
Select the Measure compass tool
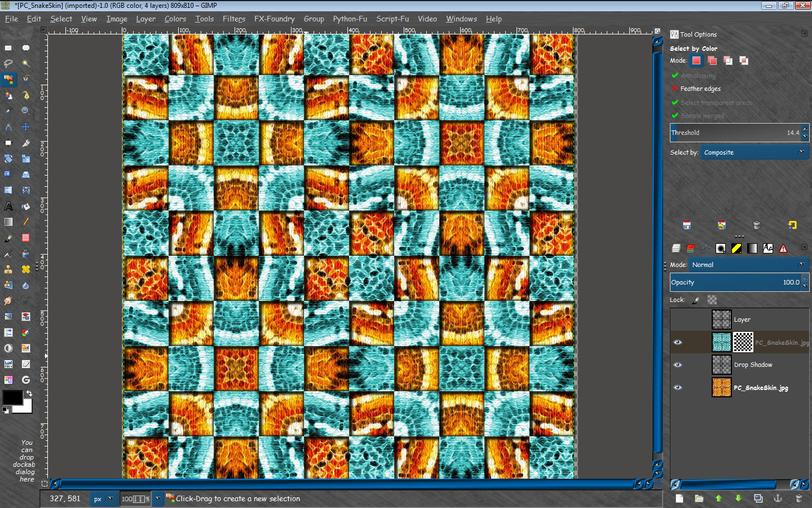[8, 127]
